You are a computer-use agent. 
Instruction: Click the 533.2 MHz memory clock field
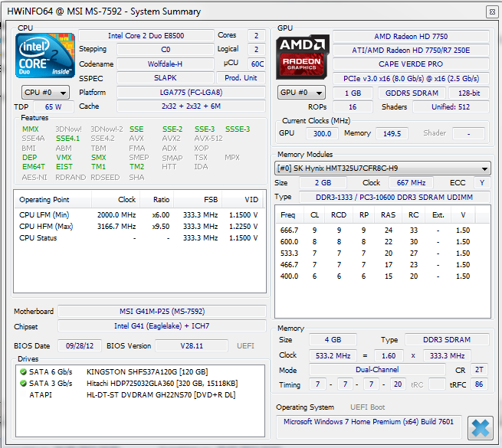point(333,355)
